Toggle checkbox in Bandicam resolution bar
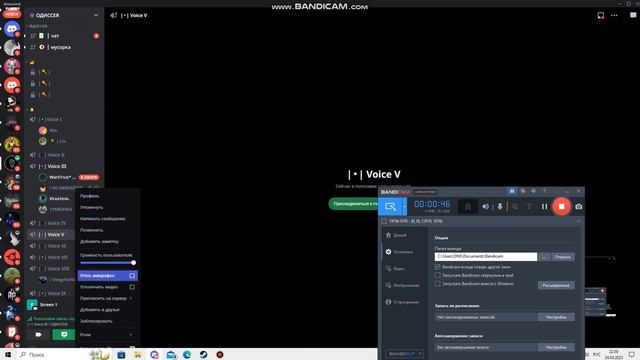 [384, 221]
